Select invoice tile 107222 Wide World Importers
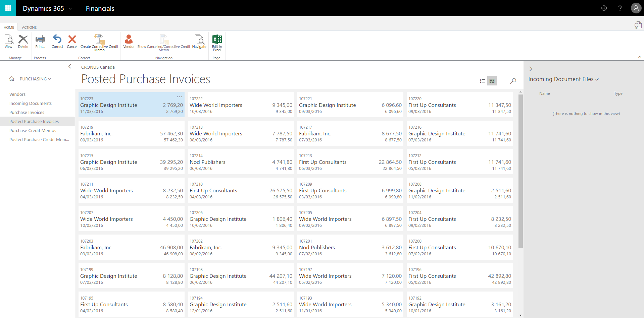 click(241, 105)
